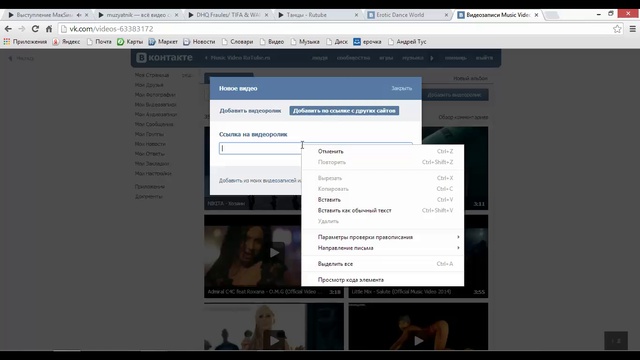This screenshot has width=640, height=360.
Task: Click the Новый альбом link
Action: tap(470, 78)
